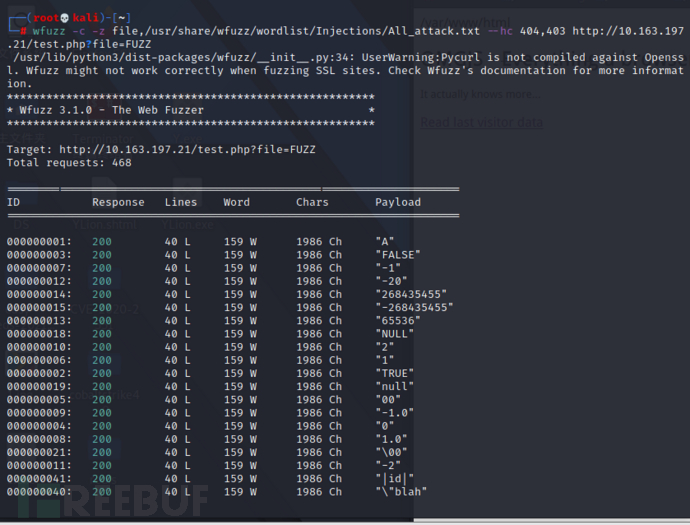Click the 'Chars' column header

312,202
